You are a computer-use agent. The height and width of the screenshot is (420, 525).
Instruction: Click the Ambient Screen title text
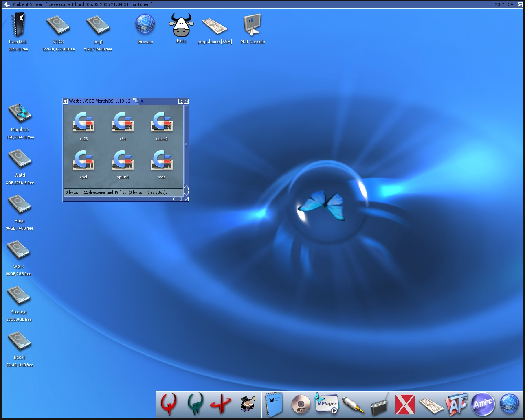pos(28,4)
